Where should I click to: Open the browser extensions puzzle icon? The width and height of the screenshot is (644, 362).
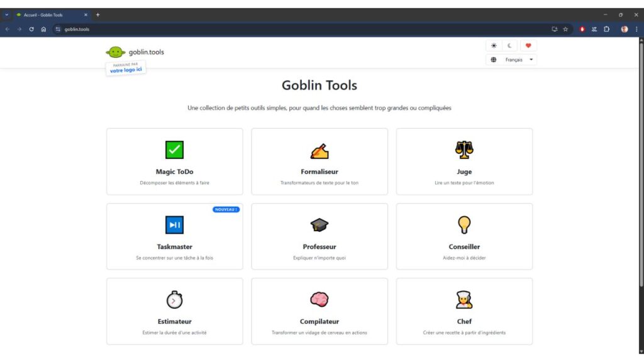click(607, 29)
